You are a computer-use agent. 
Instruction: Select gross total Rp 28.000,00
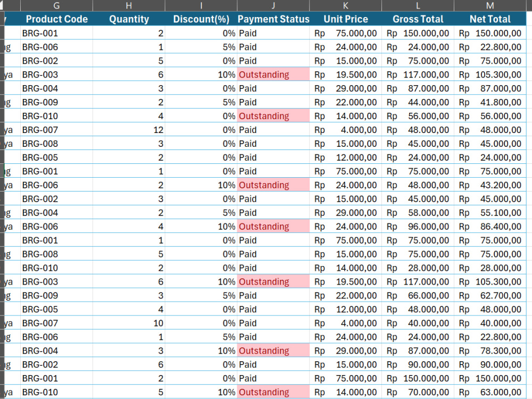418,268
